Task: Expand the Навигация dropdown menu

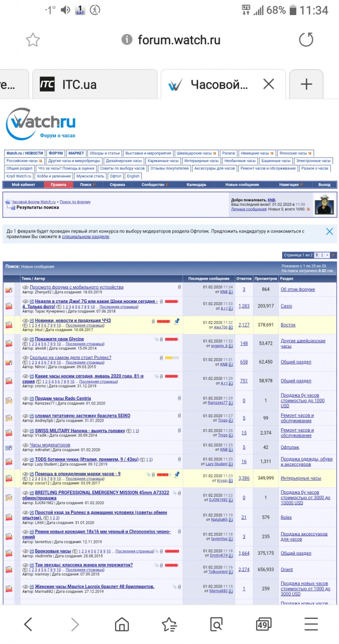Action: click(292, 185)
